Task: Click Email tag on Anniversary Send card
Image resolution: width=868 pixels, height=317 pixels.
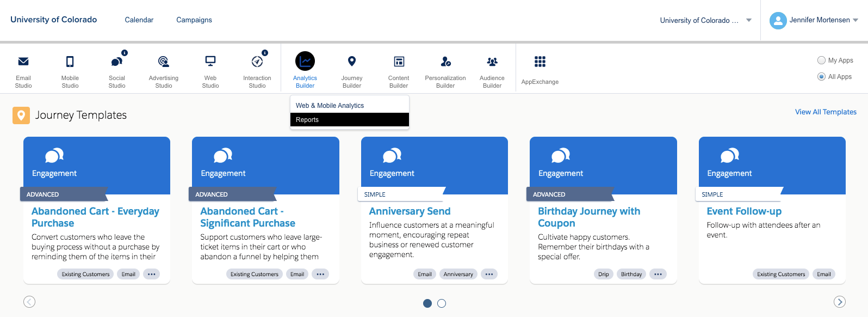Action: click(x=425, y=274)
